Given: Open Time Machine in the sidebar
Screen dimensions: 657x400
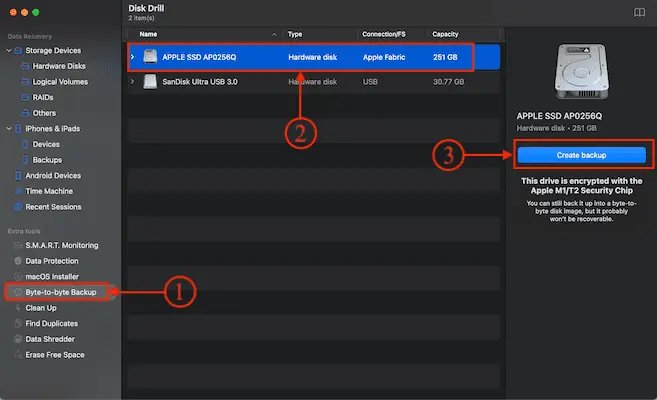Looking at the screenshot, I should point(49,191).
